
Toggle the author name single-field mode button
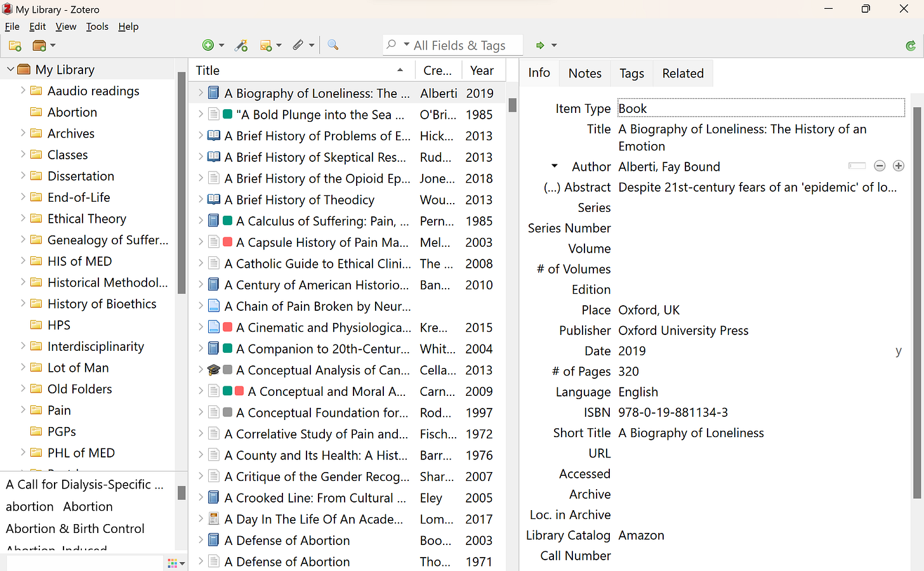[857, 166]
